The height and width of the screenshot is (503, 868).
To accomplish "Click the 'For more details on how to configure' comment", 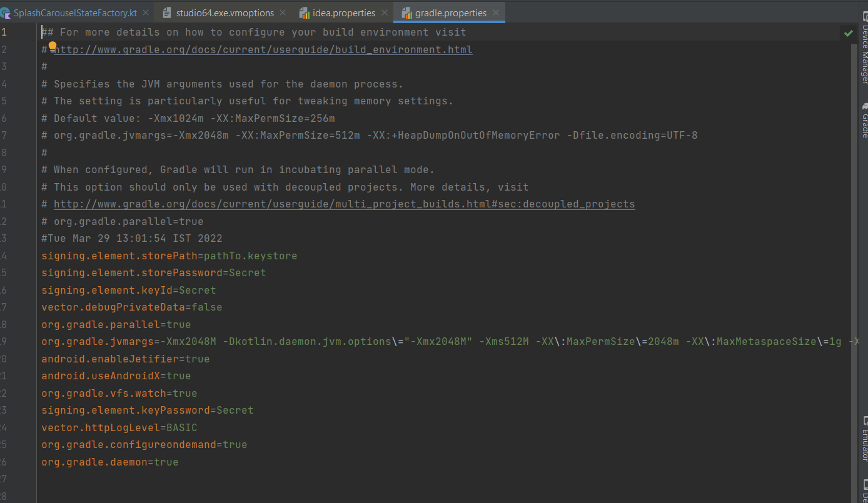I will [253, 32].
